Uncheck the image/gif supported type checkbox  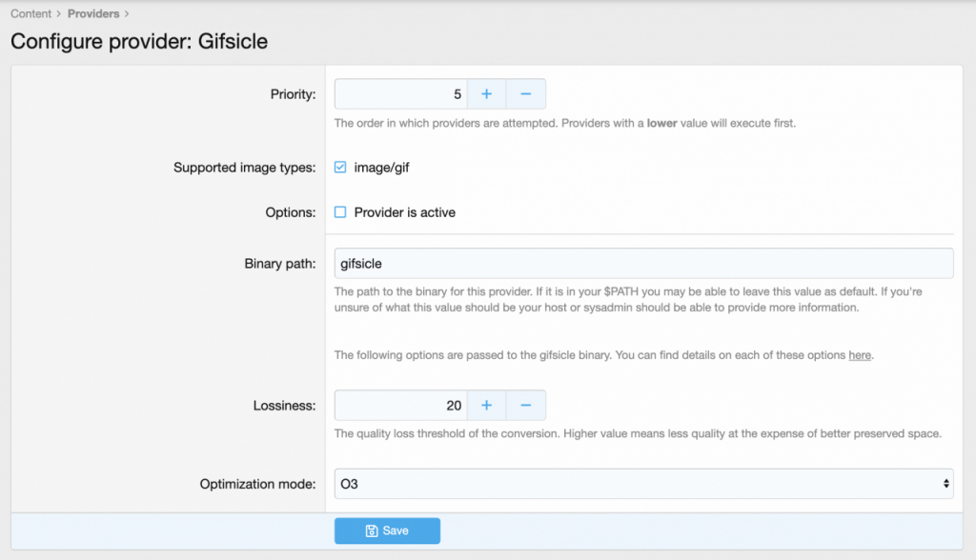click(x=340, y=167)
